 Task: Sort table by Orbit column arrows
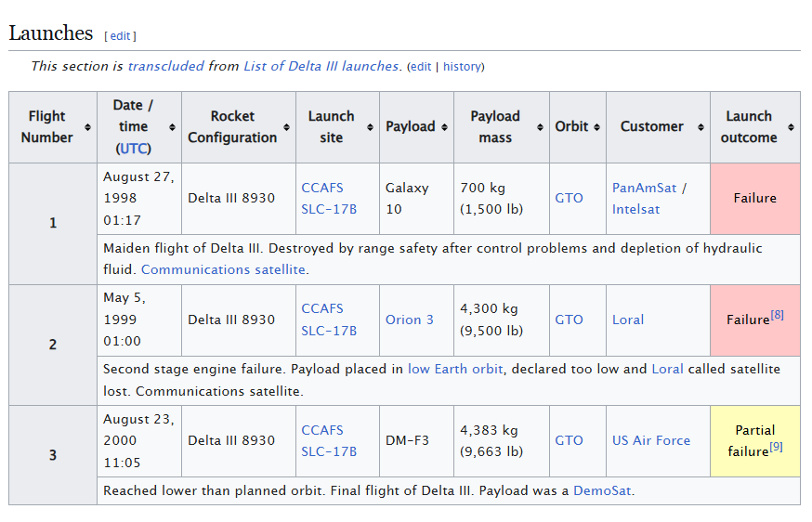tap(596, 127)
